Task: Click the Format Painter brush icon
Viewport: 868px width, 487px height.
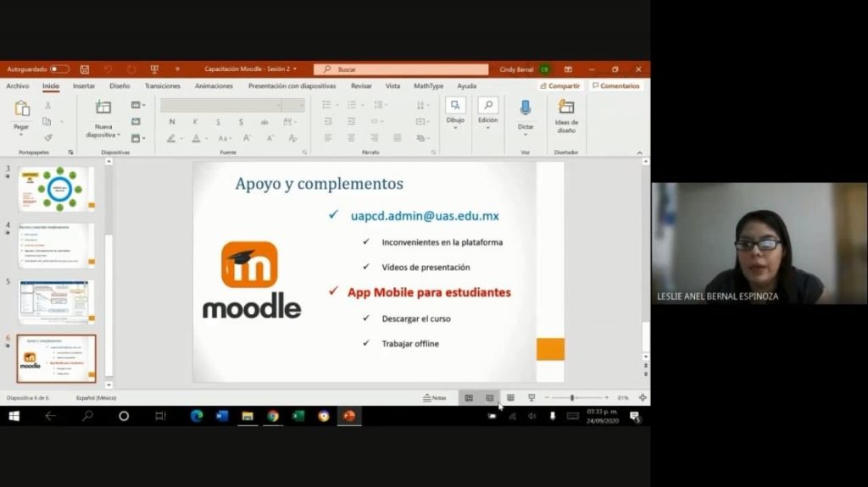Action: (x=48, y=137)
